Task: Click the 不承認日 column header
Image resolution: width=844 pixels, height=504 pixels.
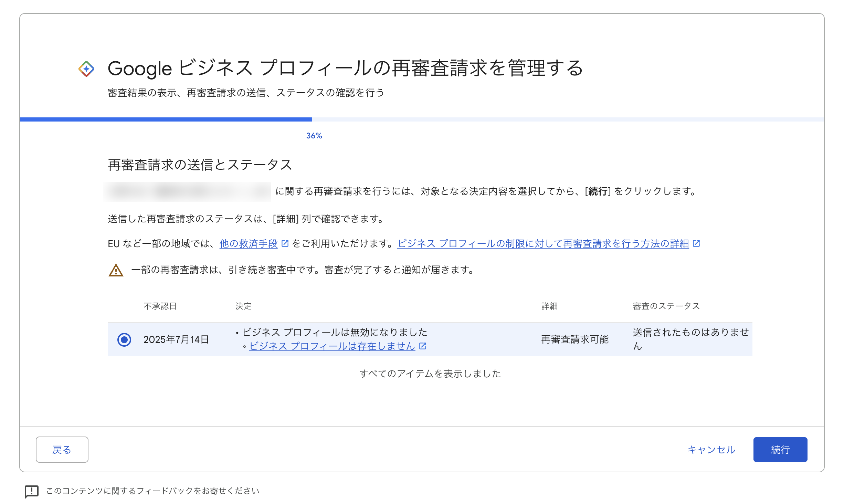Action: coord(160,306)
